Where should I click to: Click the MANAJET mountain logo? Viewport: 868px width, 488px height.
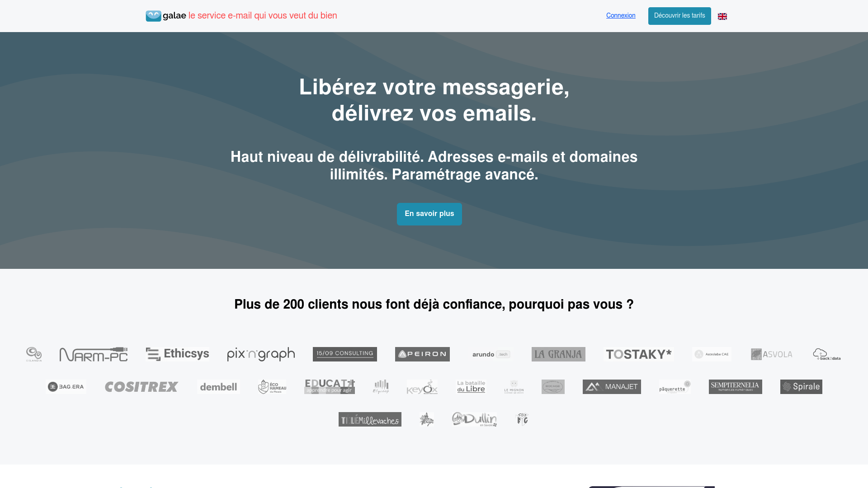(x=612, y=387)
